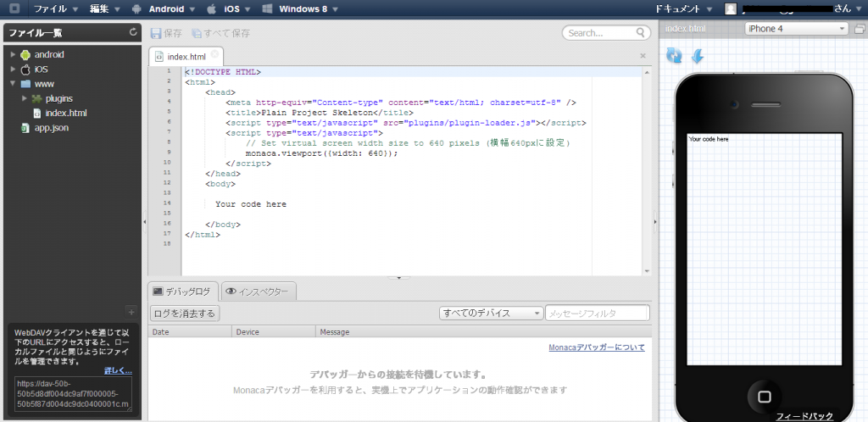Open the 編集 menu
868x422 pixels.
105,8
